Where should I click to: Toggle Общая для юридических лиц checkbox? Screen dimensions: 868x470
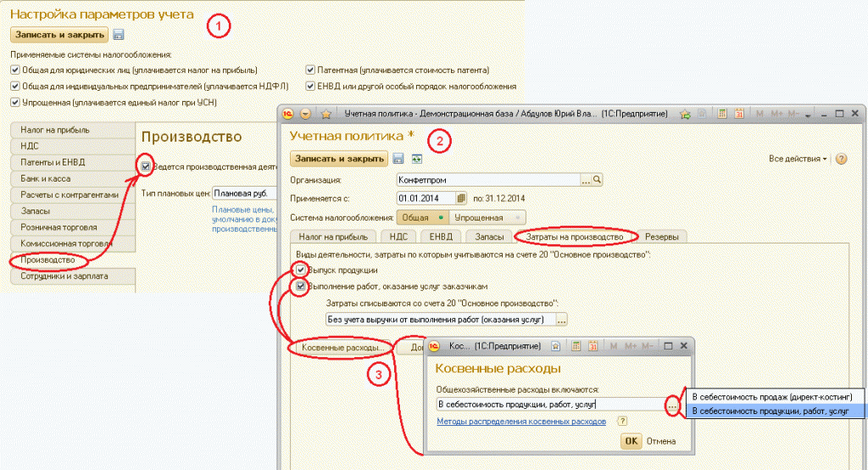click(x=15, y=70)
